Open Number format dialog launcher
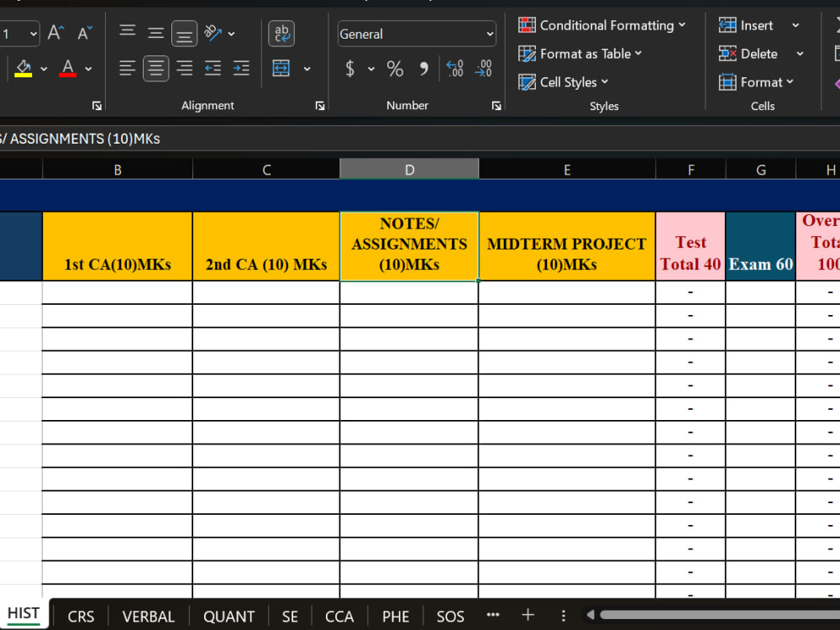The image size is (840, 630). tap(496, 106)
